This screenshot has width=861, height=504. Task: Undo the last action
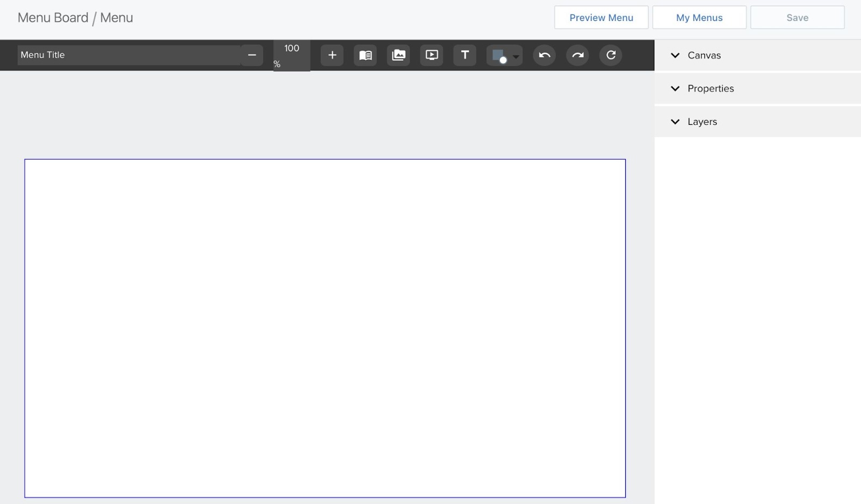(544, 55)
